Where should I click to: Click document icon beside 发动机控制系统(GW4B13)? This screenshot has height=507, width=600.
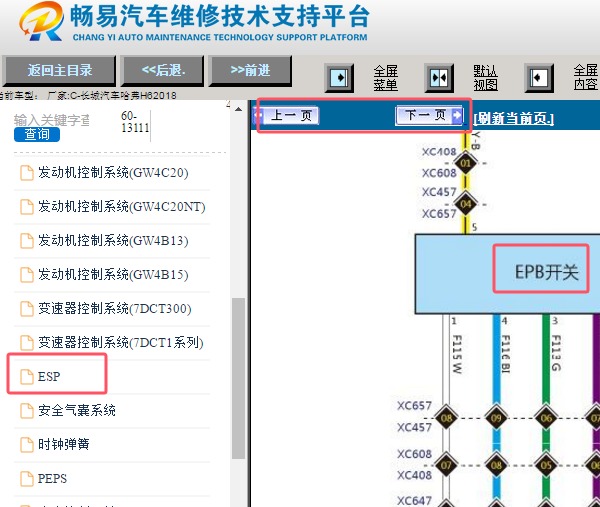coord(27,241)
